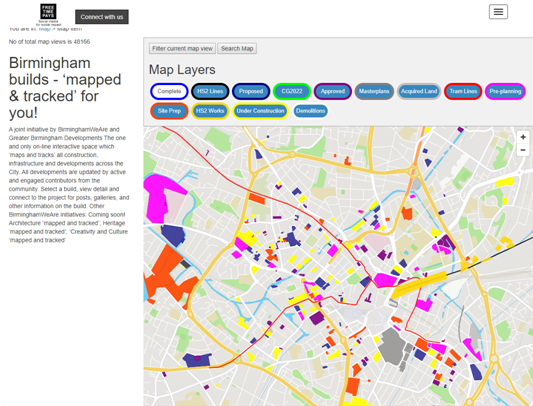Toggle the CG2022 layer
533x406 pixels.
[292, 91]
